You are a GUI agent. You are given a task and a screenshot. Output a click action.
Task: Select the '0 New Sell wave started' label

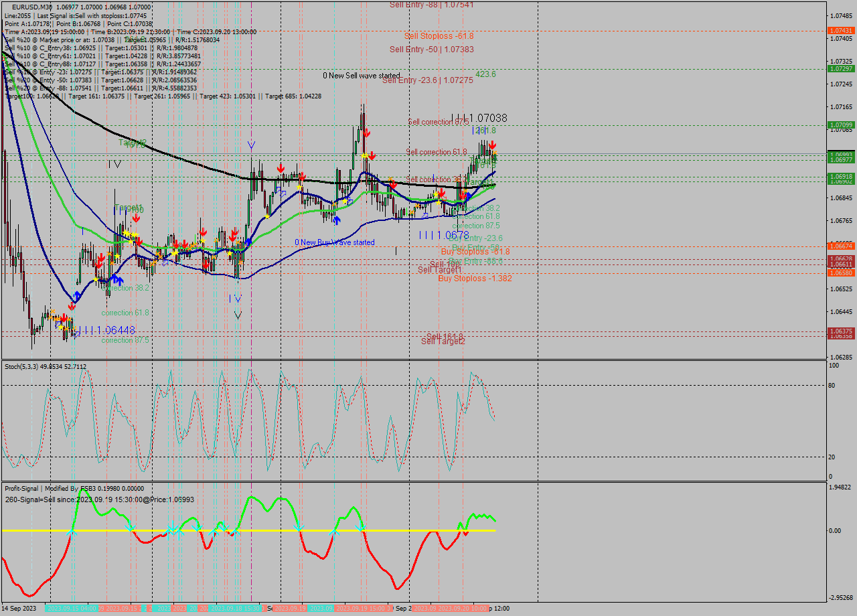[362, 76]
